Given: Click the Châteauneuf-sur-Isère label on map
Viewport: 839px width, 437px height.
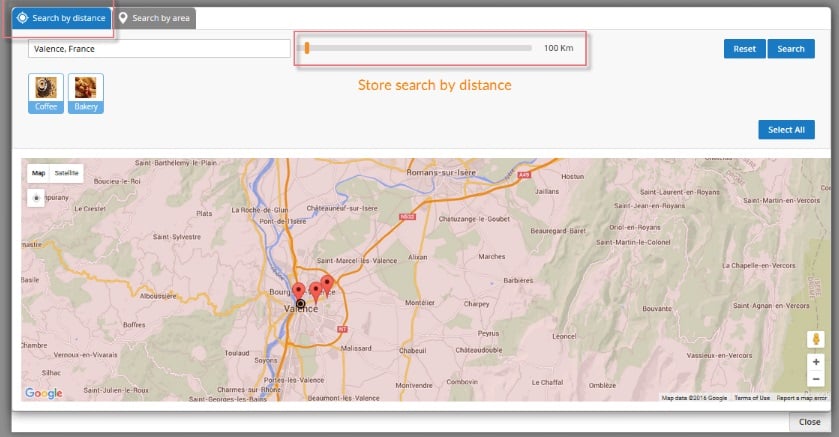Looking at the screenshot, I should tap(342, 209).
